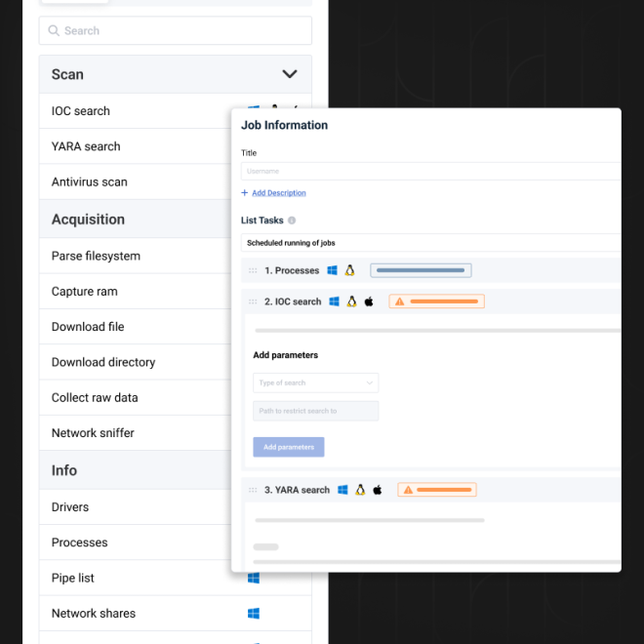Click blue status badge on Processes task
The width and height of the screenshot is (644, 644).
click(x=421, y=270)
